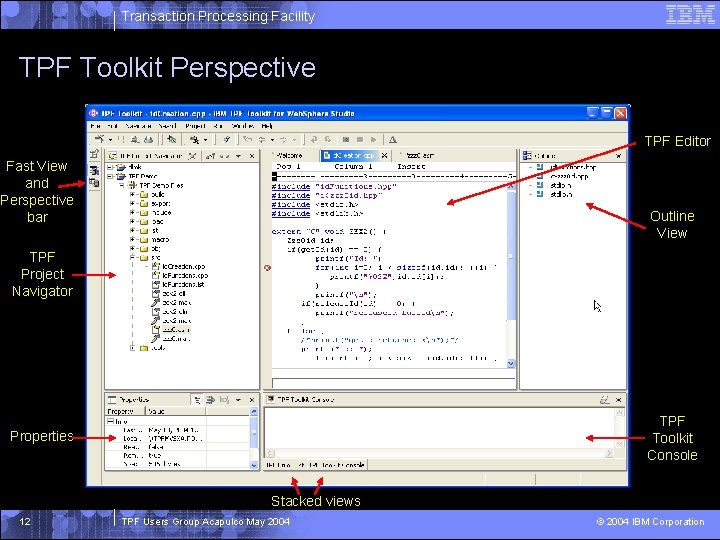
Task: Click the TPF Demo Files filter icon in the tree
Action: point(133,186)
